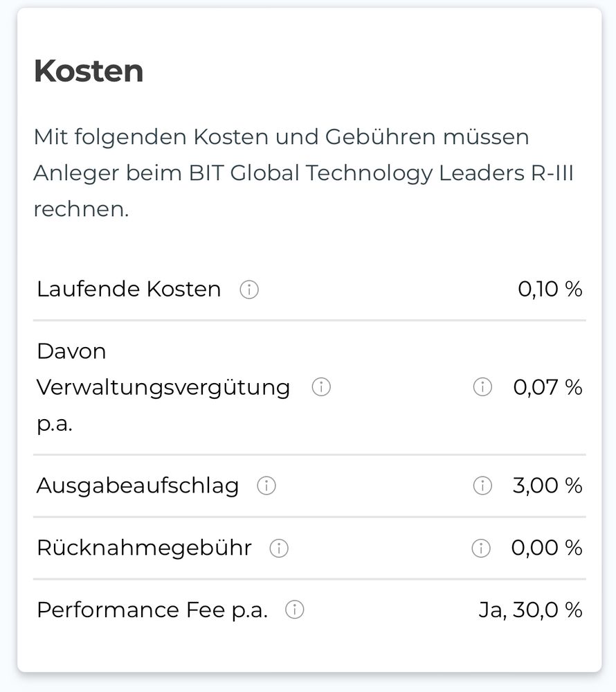Show info tooltip beside Ausgabeaufschlag label

click(x=266, y=486)
